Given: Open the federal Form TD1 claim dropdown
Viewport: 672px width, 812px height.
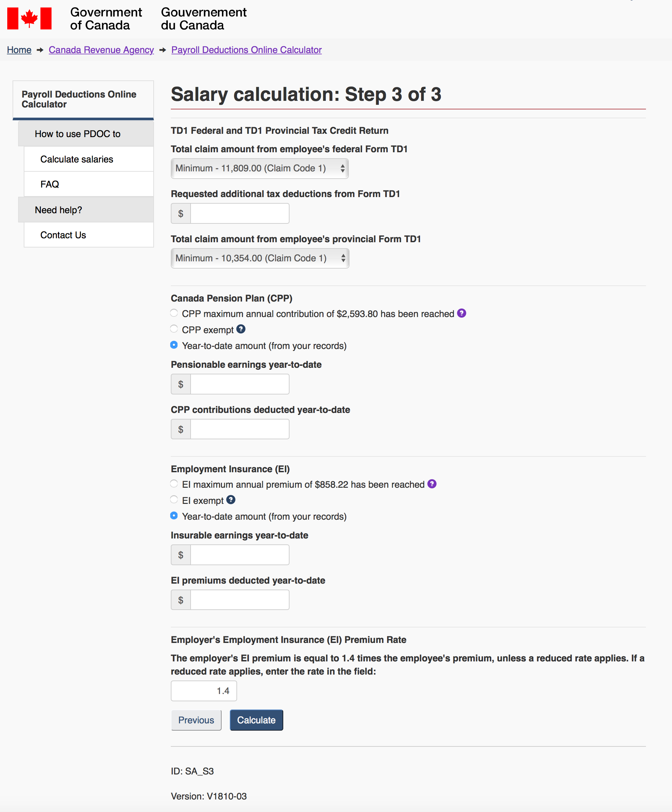Looking at the screenshot, I should pyautogui.click(x=259, y=168).
